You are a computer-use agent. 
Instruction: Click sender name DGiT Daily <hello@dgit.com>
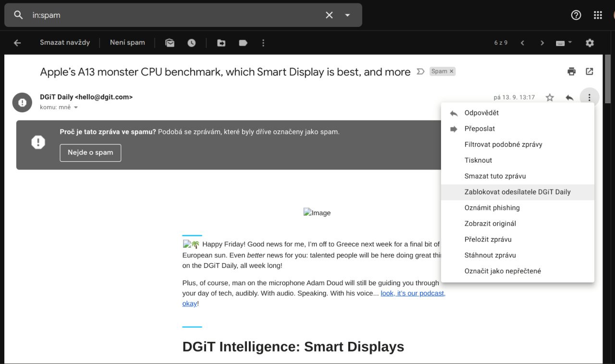click(86, 97)
